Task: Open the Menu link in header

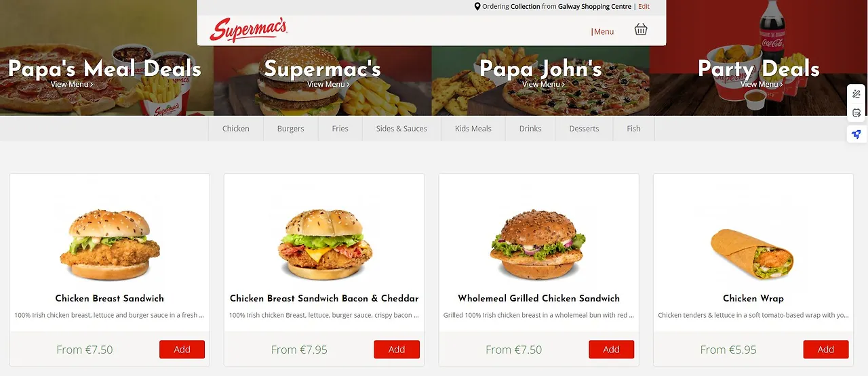Action: coord(603,32)
